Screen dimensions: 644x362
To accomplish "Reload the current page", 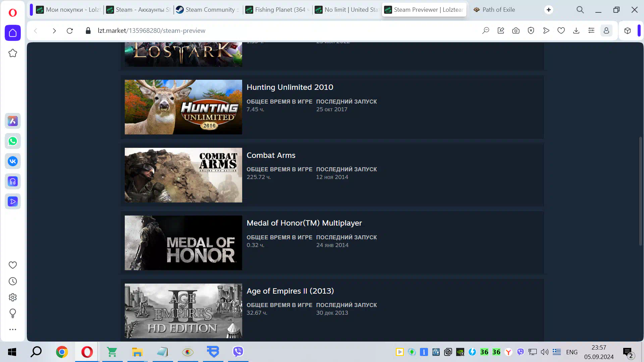I will [x=70, y=31].
